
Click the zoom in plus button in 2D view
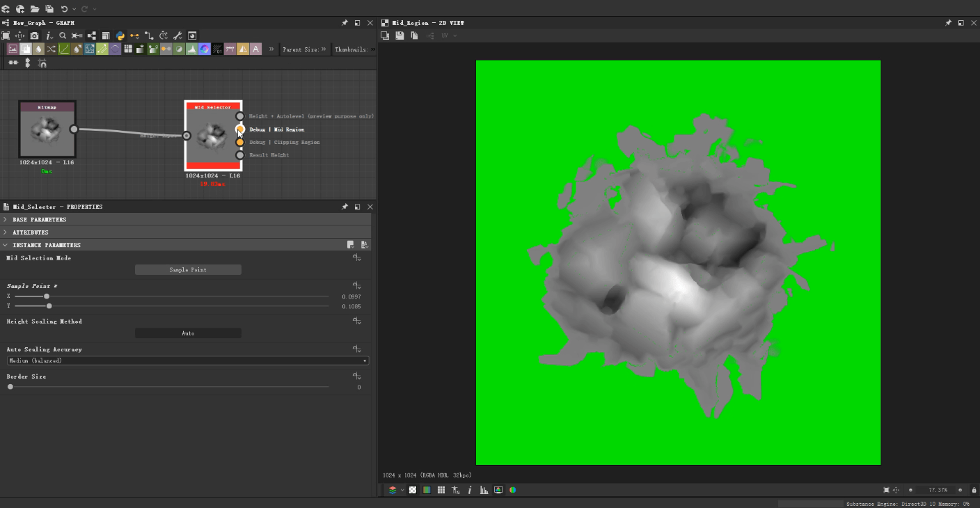(x=960, y=490)
